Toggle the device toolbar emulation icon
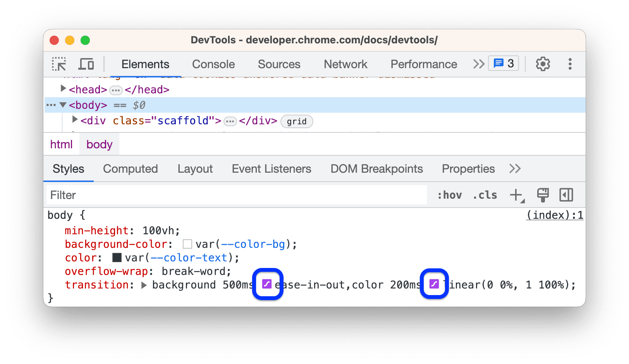Screen dimensions: 629x364 click(86, 64)
